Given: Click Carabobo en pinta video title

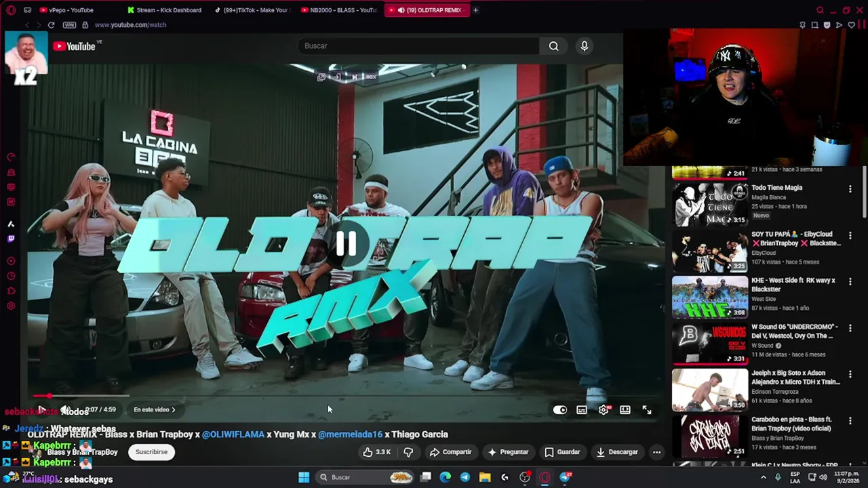Looking at the screenshot, I should tap(793, 424).
